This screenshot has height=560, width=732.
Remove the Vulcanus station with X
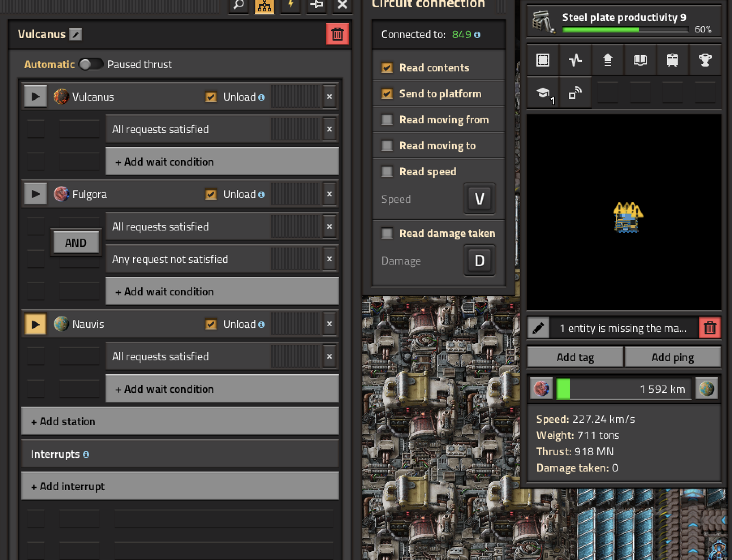click(329, 97)
